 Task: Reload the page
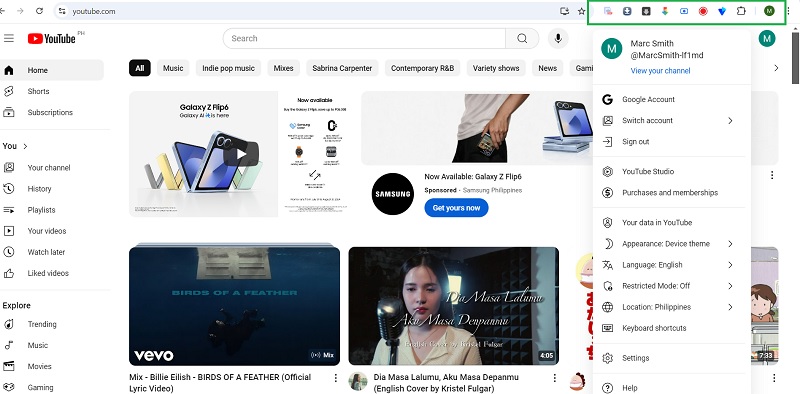click(39, 11)
